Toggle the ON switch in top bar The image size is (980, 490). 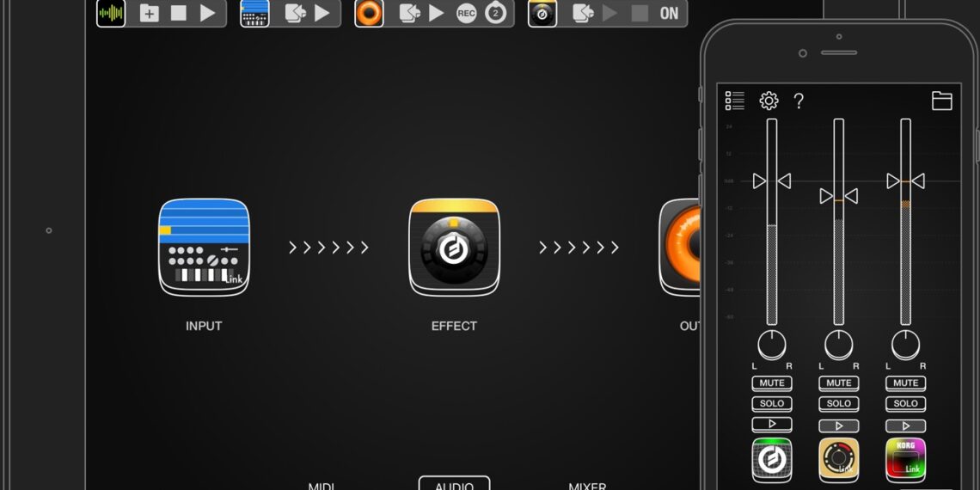coord(669,13)
